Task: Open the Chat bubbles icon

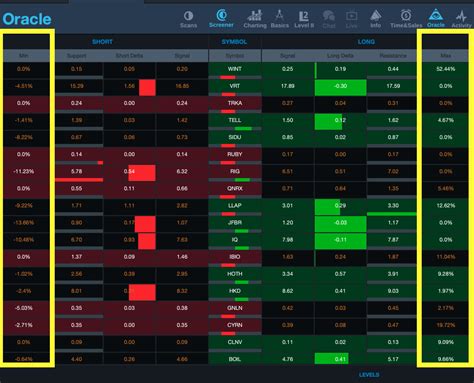Action: click(x=329, y=19)
